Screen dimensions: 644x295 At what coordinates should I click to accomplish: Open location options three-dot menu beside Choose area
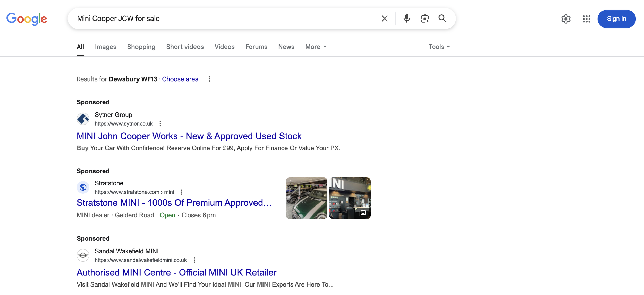210,79
